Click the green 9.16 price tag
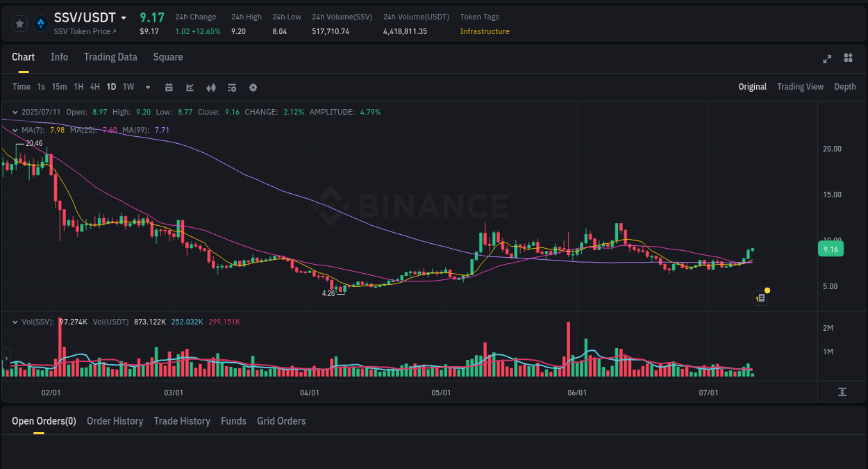 831,249
